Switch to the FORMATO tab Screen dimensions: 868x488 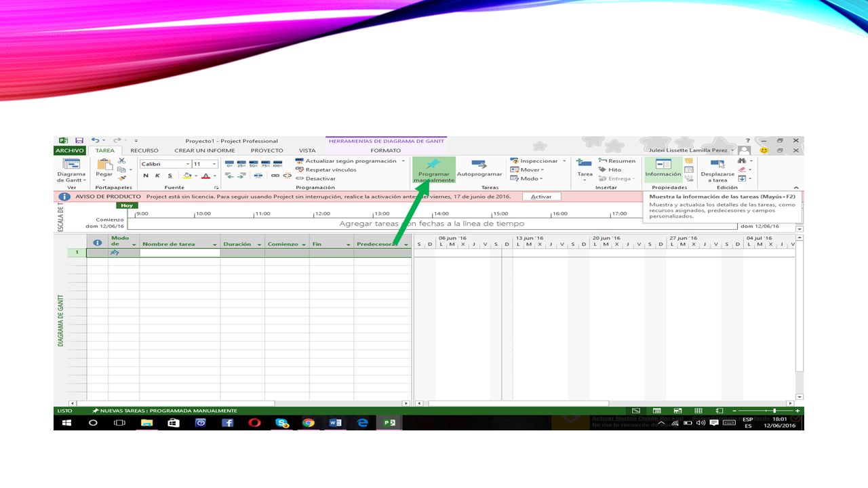coord(386,150)
